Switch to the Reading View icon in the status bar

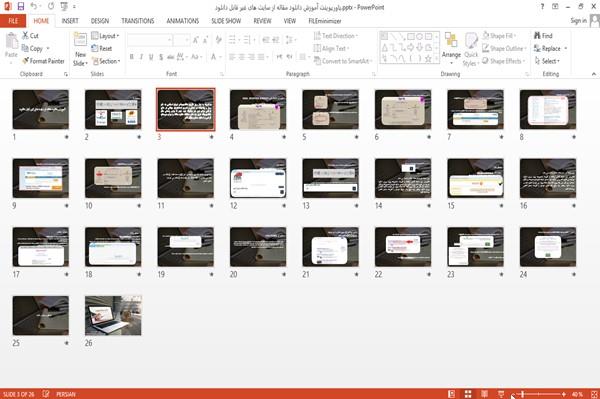click(x=484, y=394)
